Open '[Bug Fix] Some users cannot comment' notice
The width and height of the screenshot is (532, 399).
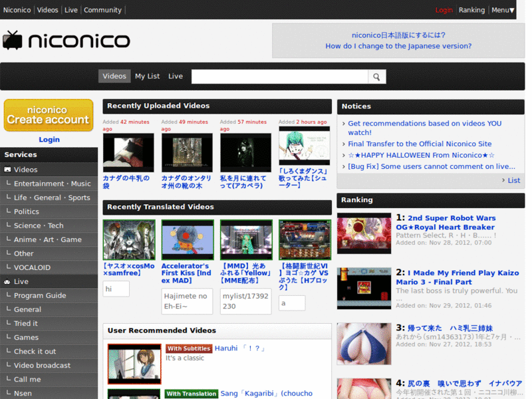(431, 166)
